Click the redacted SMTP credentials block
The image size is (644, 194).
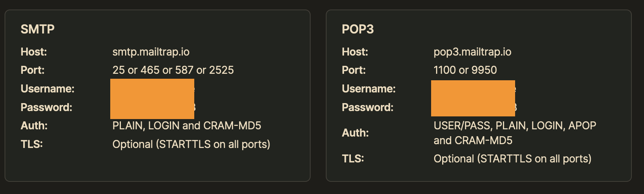point(152,99)
